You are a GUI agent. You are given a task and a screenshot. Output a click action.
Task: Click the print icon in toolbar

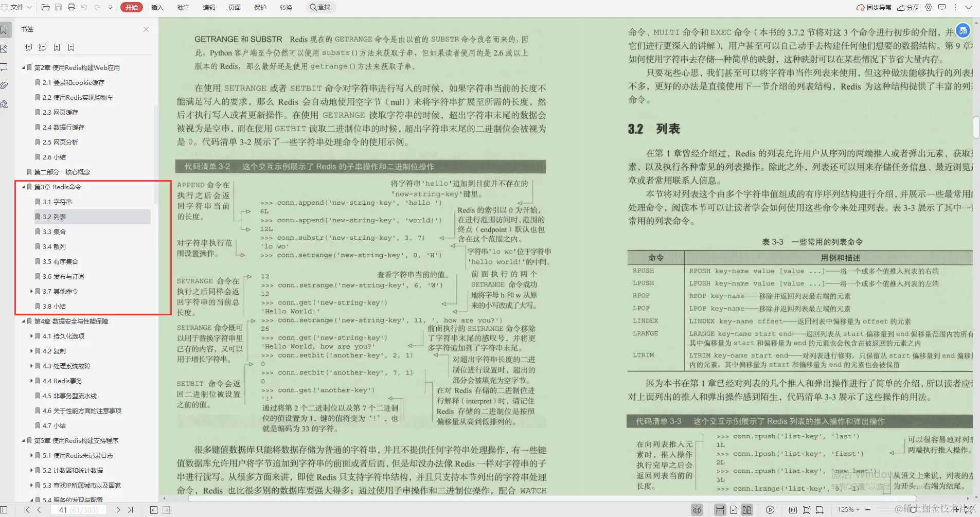click(x=72, y=7)
